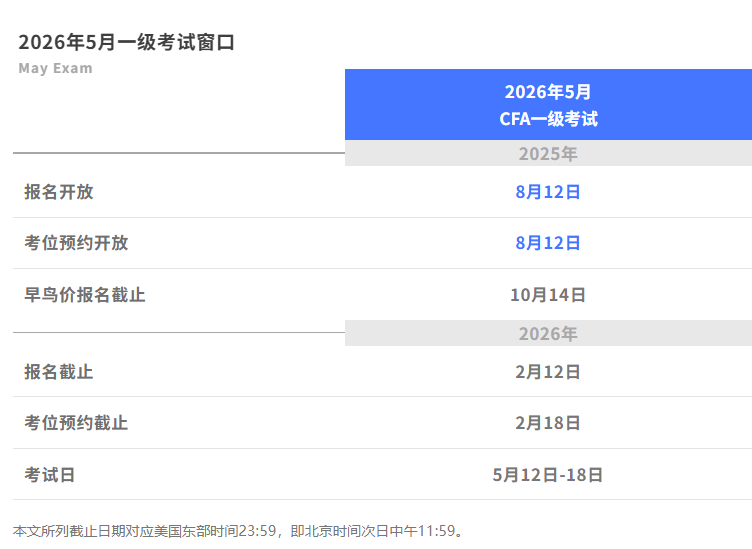Open the blue 8月12日 date for 考位预约开放

coord(548,243)
